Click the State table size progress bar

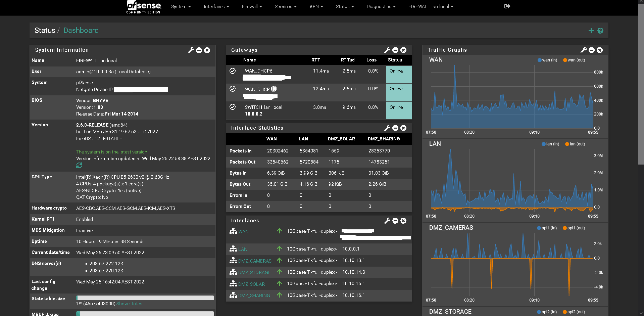(145, 298)
